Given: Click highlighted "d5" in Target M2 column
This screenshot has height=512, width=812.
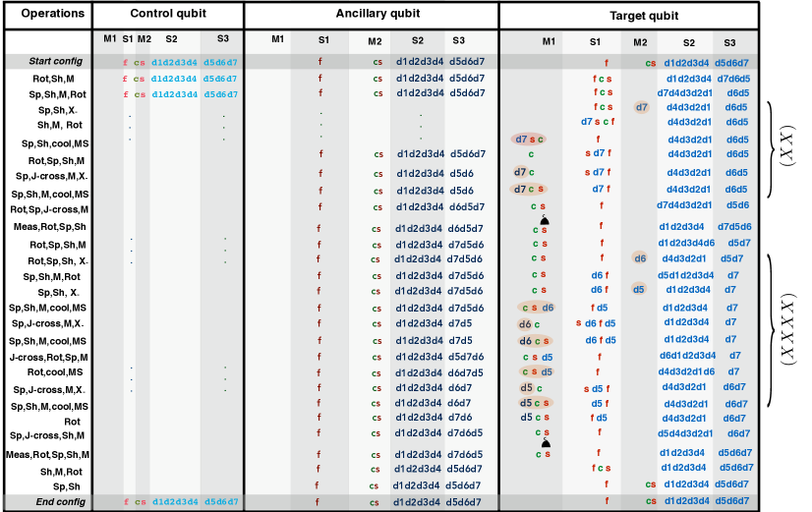Looking at the screenshot, I should coord(639,289).
